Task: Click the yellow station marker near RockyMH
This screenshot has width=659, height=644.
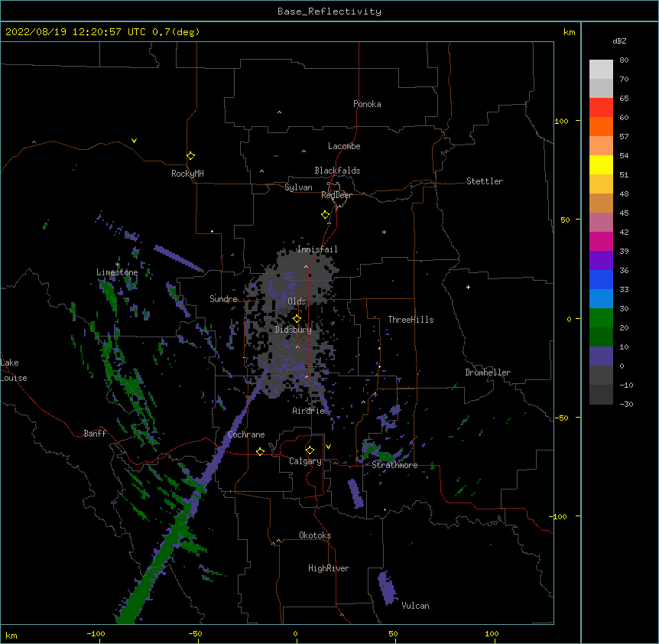Action: [190, 156]
